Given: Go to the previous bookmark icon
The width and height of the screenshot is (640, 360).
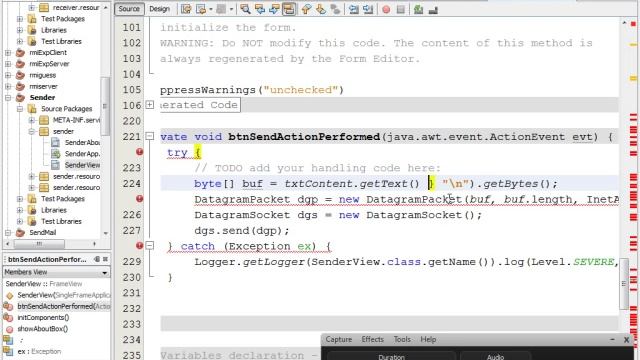Looking at the screenshot, I should (306, 9).
